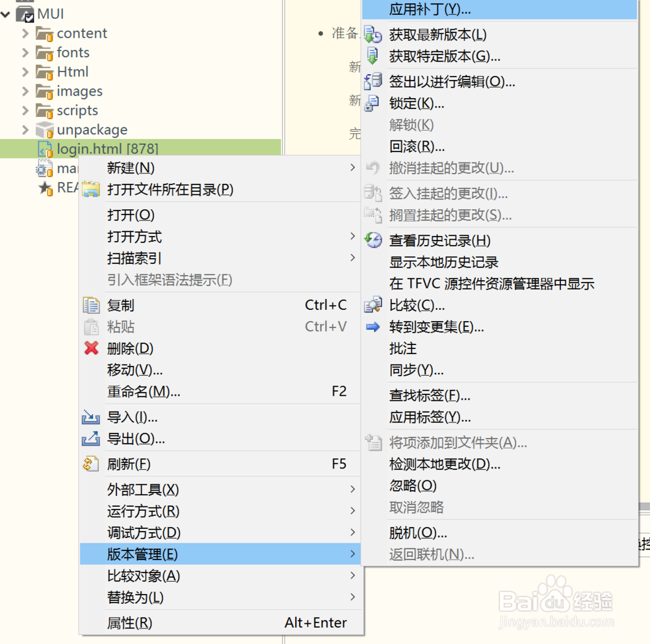Click the blue arrow icon beside 转到变更集

point(372,327)
